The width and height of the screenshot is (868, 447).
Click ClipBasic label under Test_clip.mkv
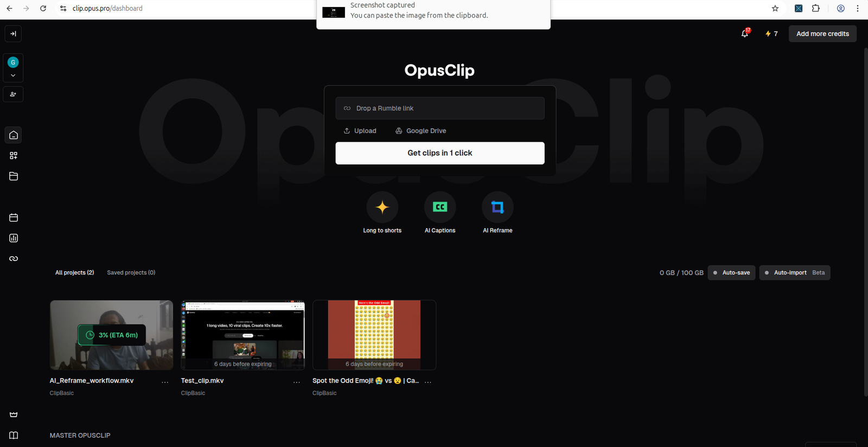193,393
